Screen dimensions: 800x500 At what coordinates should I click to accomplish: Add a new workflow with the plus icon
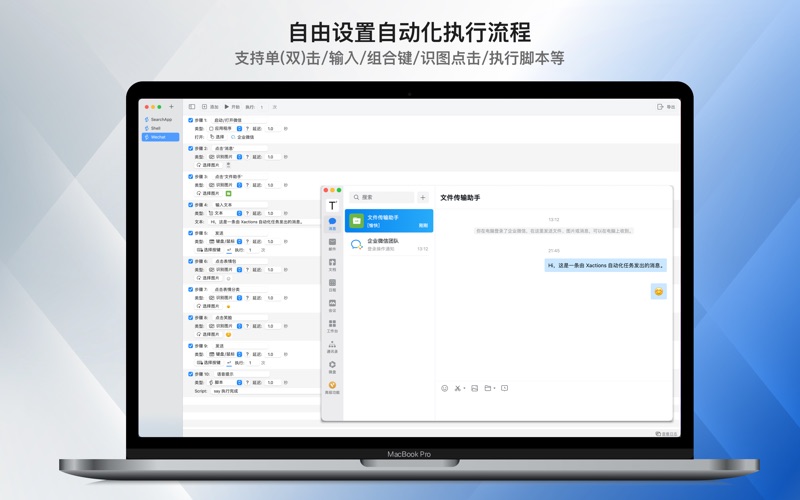171,107
